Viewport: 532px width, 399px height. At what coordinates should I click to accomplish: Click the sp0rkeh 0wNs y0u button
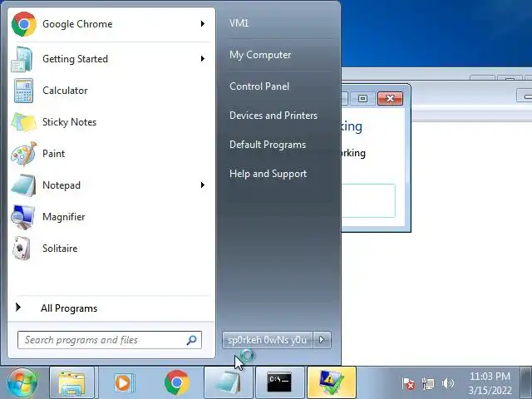click(x=268, y=340)
